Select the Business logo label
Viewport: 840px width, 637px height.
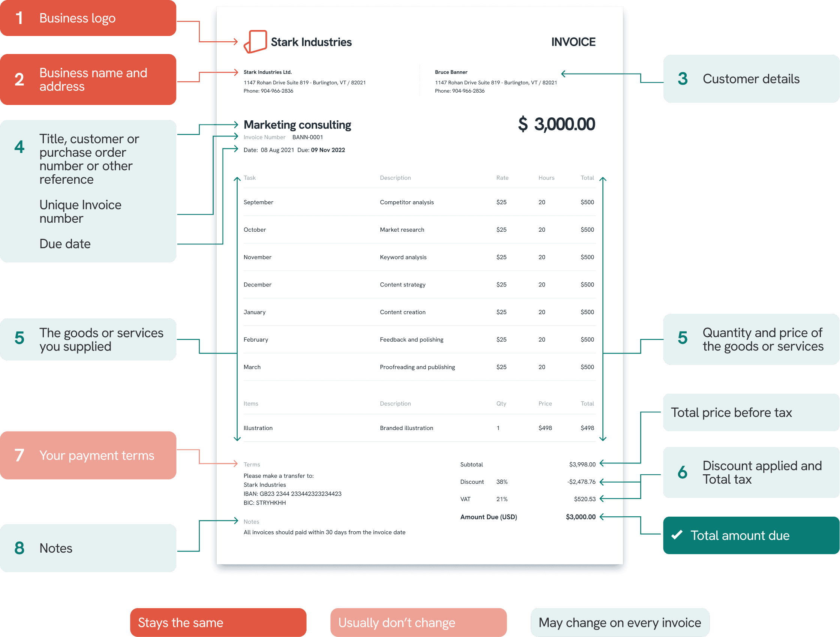click(88, 18)
